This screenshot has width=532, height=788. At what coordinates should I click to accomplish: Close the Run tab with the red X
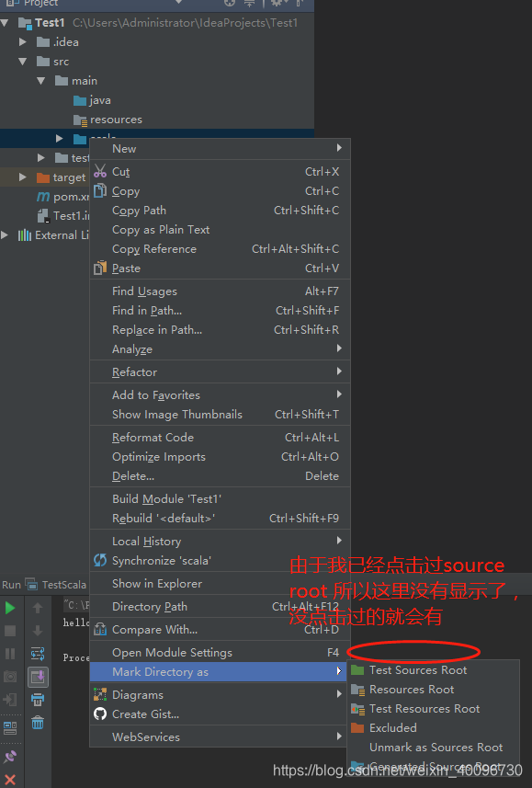[x=10, y=780]
